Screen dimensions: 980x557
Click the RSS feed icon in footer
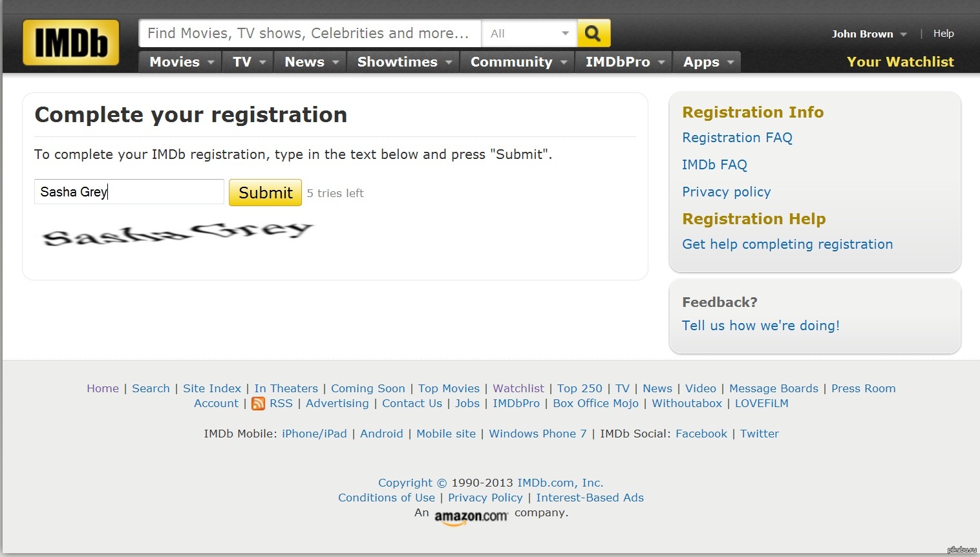coord(259,404)
